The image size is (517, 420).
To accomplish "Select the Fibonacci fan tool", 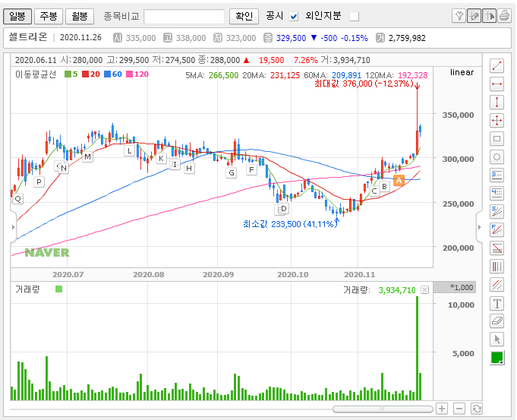I will (497, 229).
